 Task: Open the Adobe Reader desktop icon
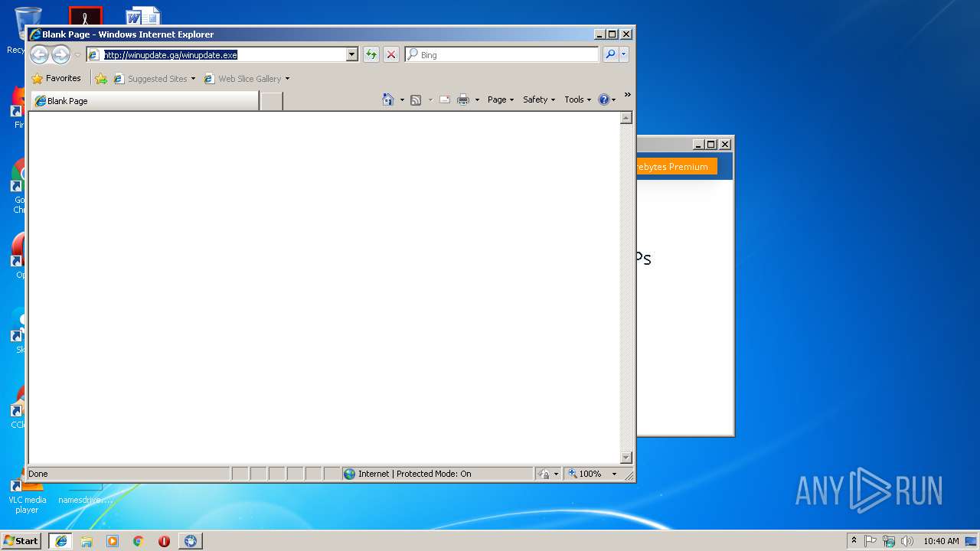(85, 15)
